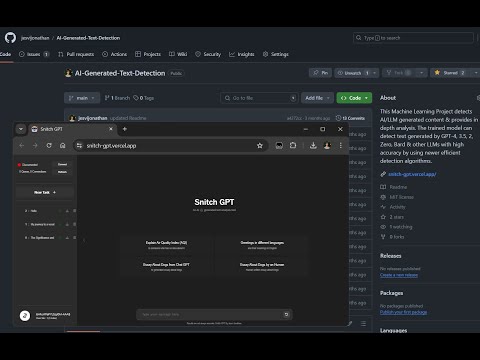Screen dimensions: 480x360
Task: Open the browser downloads icon
Action: (x=313, y=145)
